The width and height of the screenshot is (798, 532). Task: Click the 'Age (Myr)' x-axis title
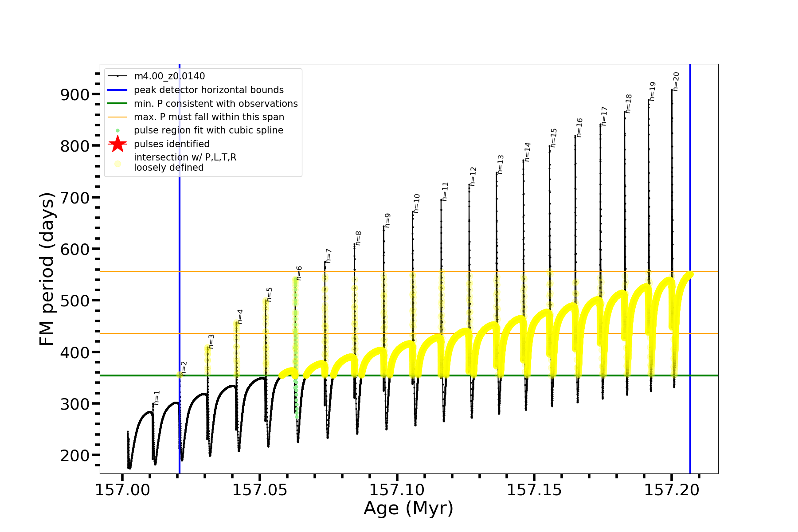tap(408, 509)
